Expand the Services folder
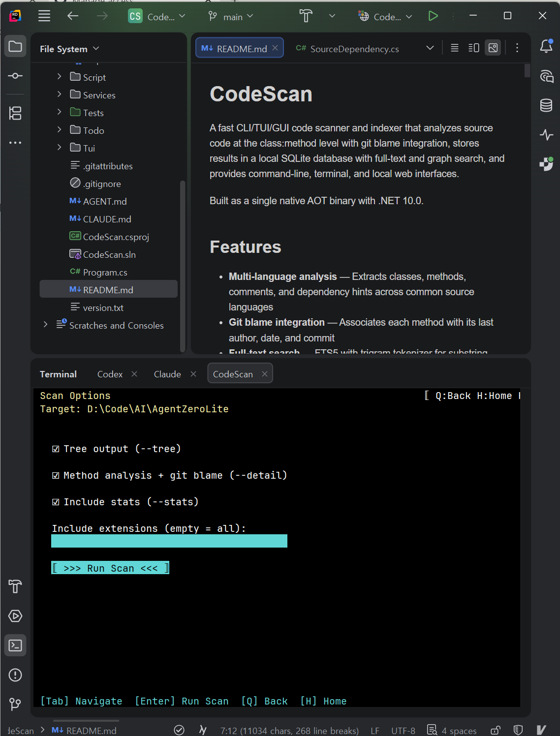The height and width of the screenshot is (736, 560). tap(59, 94)
